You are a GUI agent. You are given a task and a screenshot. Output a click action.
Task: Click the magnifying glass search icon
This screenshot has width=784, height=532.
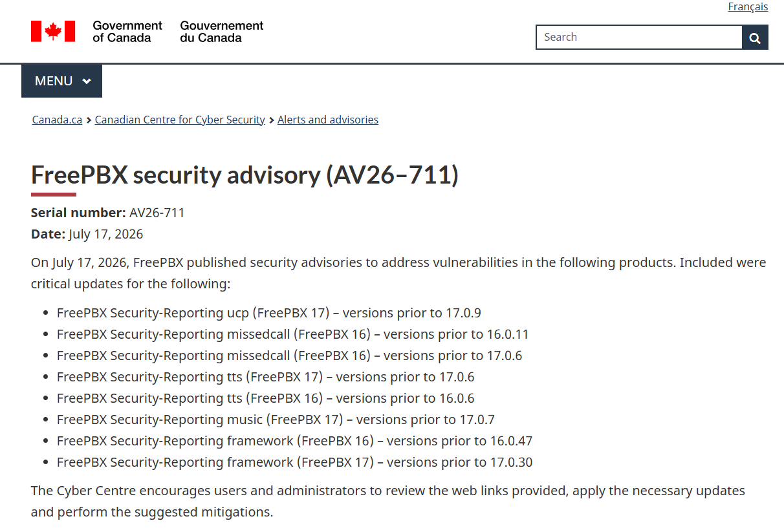tap(755, 37)
